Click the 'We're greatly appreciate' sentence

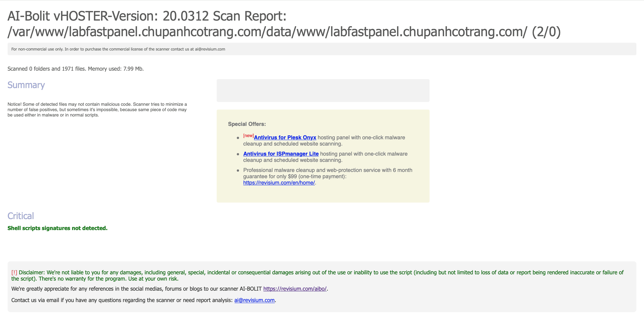(169, 289)
